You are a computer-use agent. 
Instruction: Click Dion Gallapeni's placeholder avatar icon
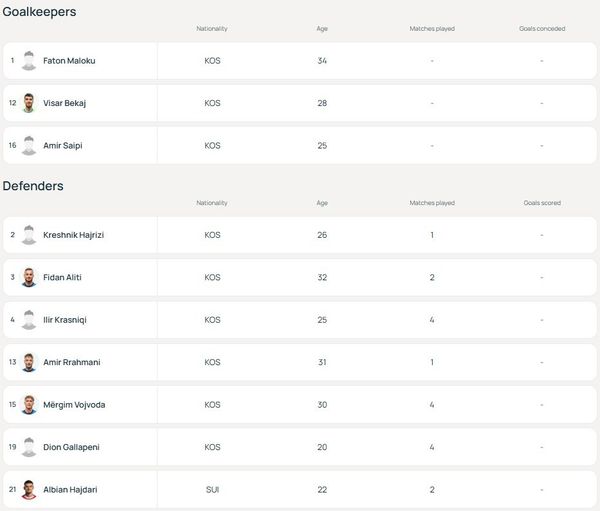(29, 447)
